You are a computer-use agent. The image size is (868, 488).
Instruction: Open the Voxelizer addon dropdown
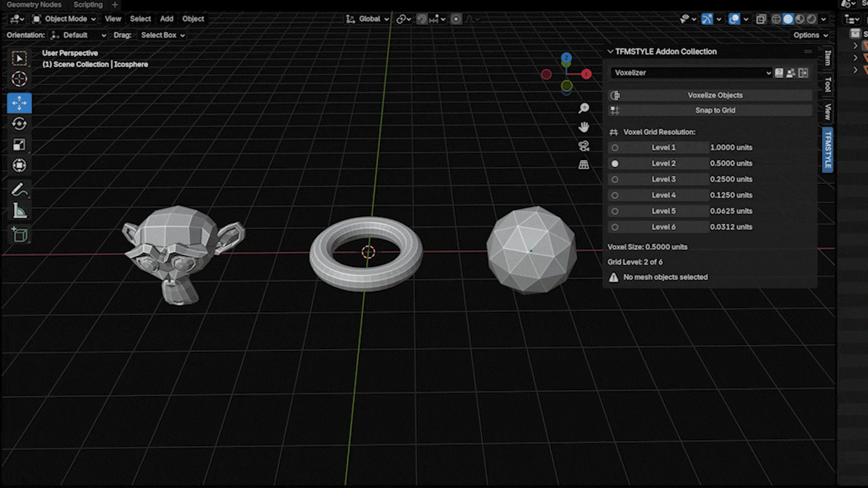point(691,73)
